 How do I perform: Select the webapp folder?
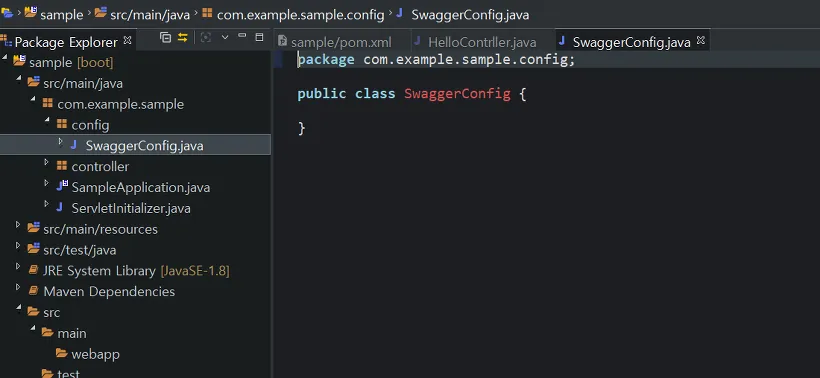tap(95, 354)
